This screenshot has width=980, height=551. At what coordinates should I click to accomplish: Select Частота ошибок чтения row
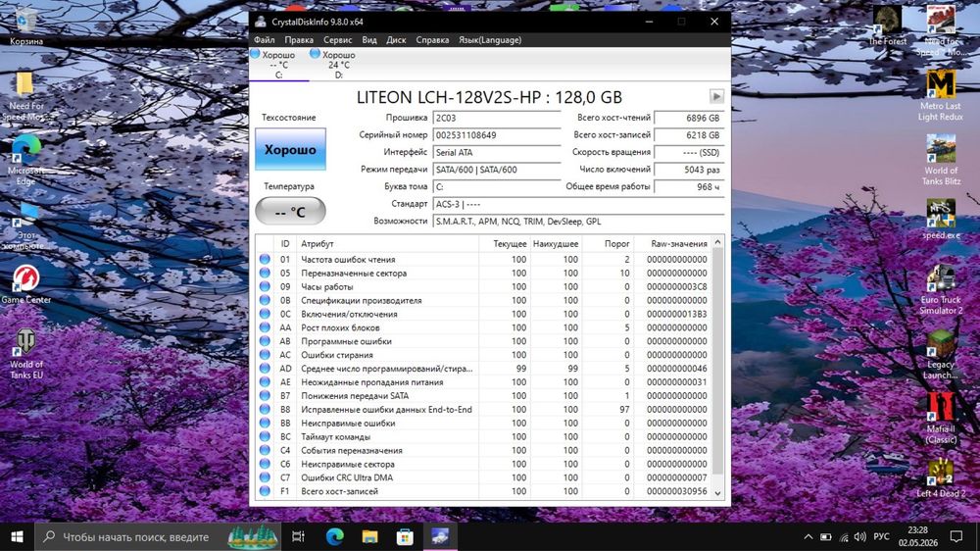pos(483,259)
